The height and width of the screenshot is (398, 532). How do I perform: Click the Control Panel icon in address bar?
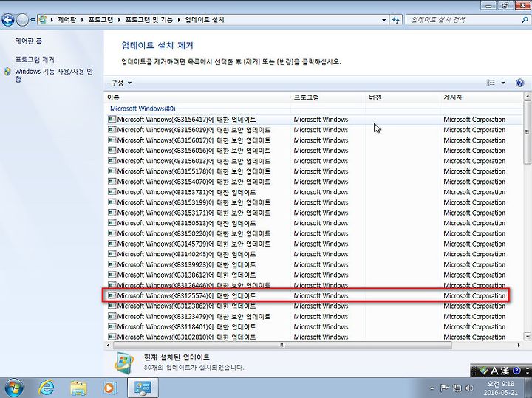(43, 20)
